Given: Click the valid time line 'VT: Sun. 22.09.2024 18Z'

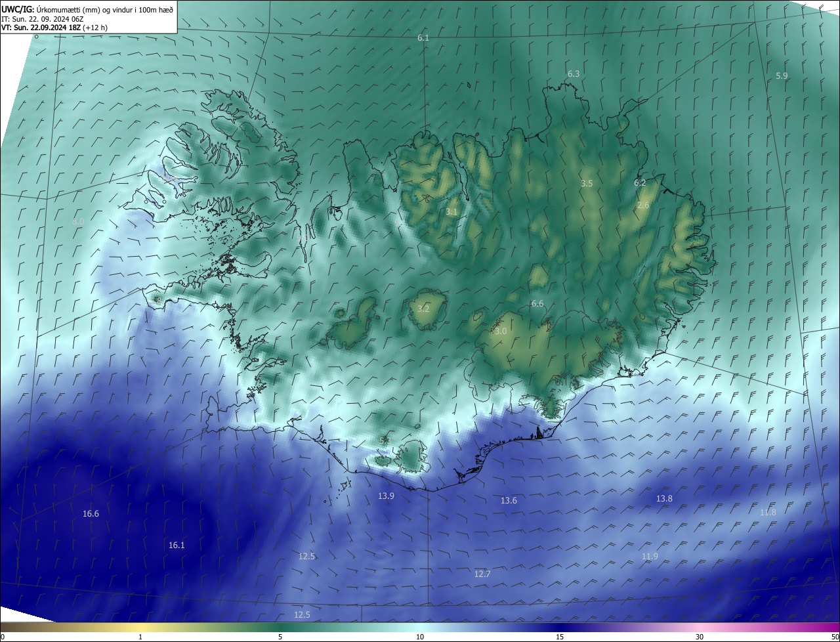Looking at the screenshot, I should pyautogui.click(x=43, y=28).
